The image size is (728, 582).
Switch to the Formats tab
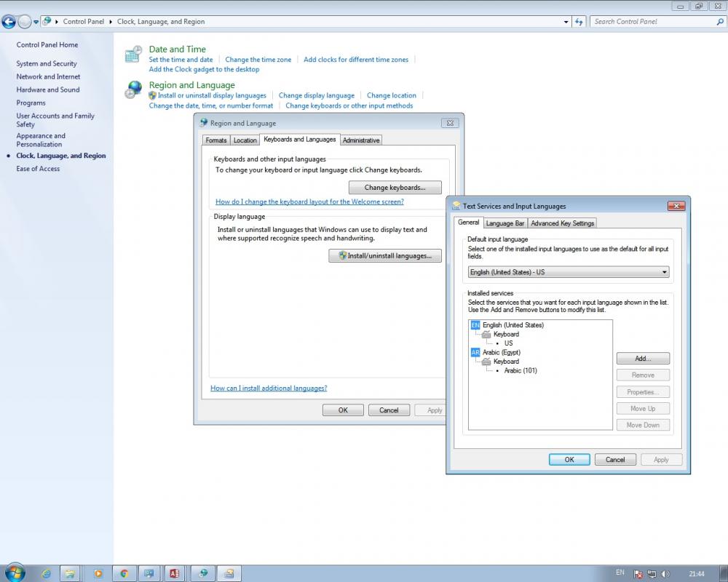tap(216, 140)
